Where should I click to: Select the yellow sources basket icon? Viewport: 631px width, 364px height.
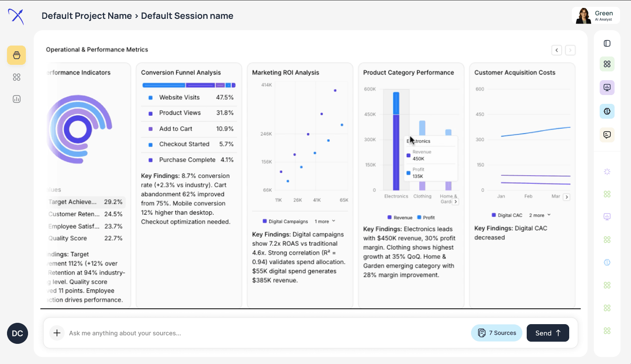point(16,55)
